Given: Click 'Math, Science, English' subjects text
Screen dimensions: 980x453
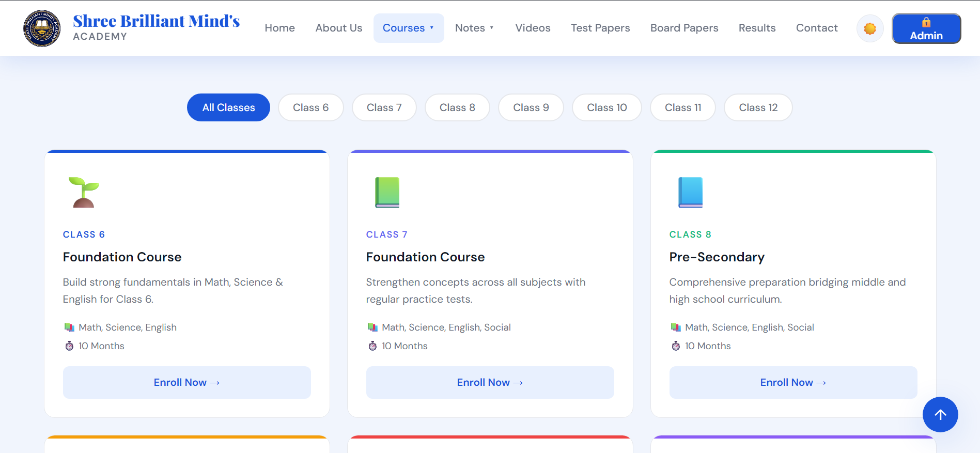Looking at the screenshot, I should [x=128, y=327].
